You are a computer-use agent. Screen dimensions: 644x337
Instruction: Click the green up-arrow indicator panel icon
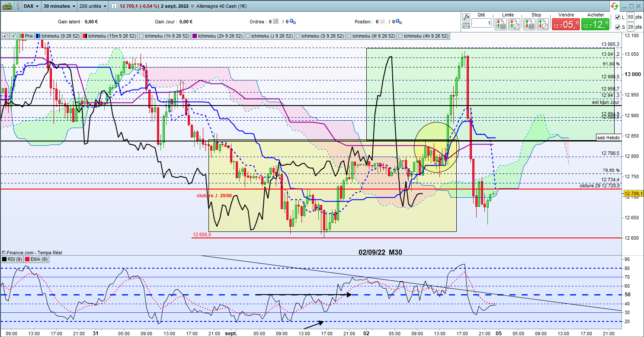coord(13,36)
